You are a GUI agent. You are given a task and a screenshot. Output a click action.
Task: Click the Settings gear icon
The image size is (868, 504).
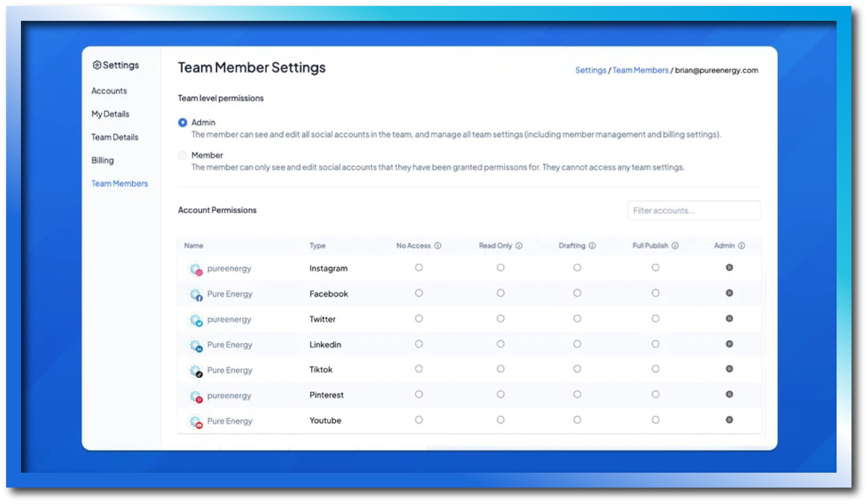click(97, 65)
